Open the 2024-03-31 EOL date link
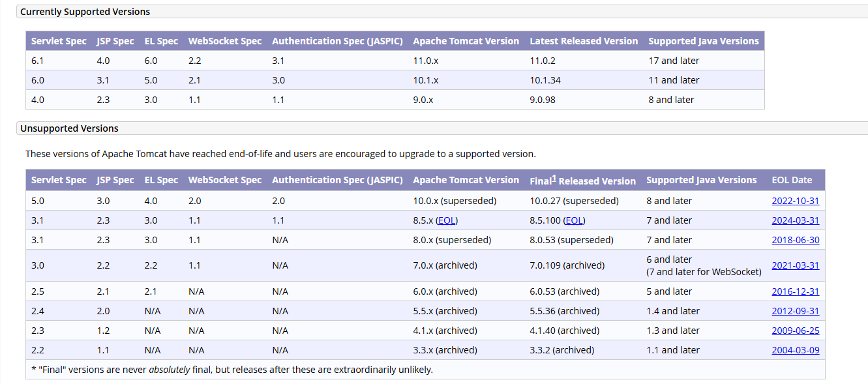The height and width of the screenshot is (384, 868). [795, 220]
